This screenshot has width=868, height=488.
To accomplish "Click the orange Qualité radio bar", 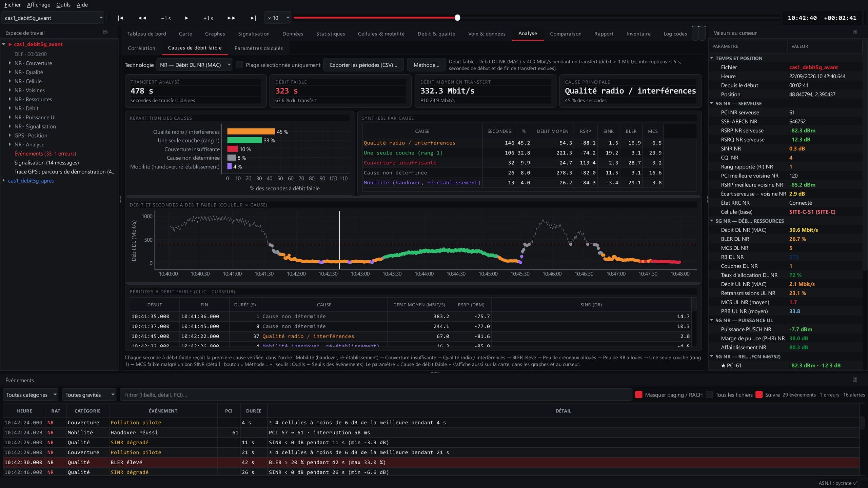I will click(x=251, y=131).
